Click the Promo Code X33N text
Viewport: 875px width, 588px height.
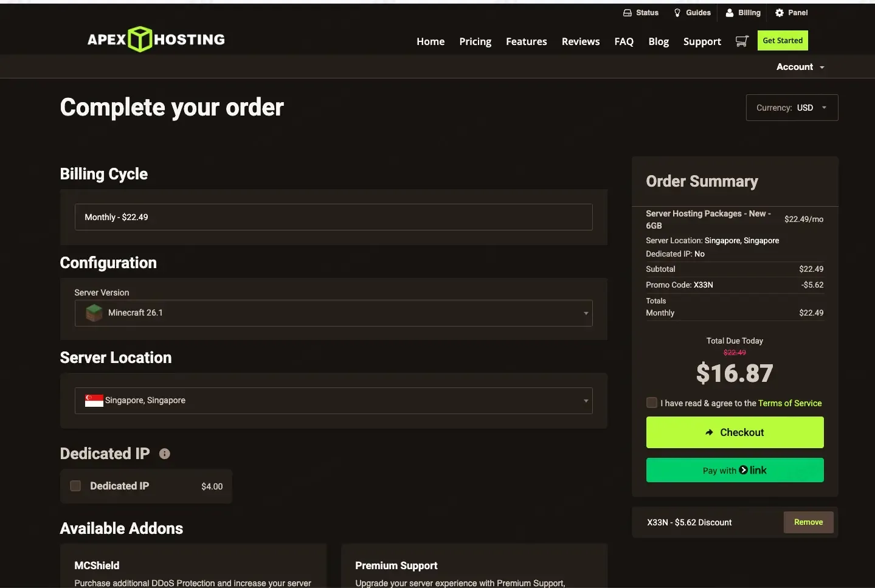tap(679, 285)
